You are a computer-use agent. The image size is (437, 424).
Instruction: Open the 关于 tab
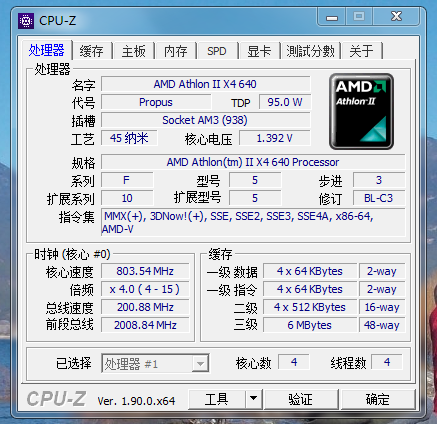pos(361,51)
